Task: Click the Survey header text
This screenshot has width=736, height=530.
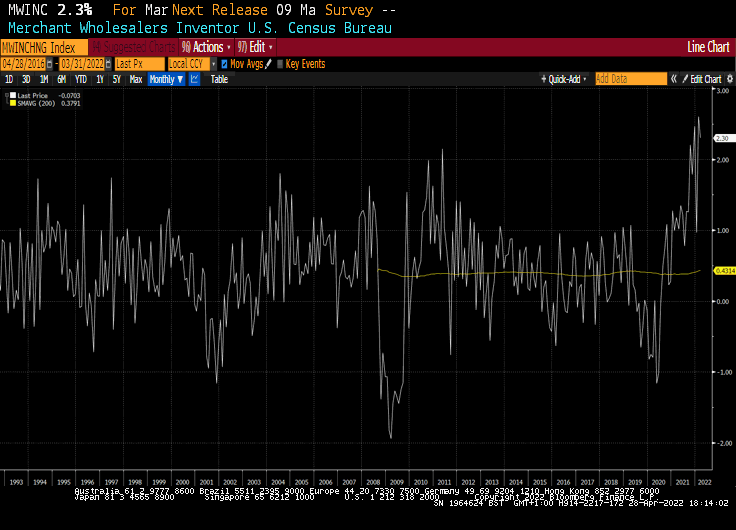Action: tap(349, 10)
